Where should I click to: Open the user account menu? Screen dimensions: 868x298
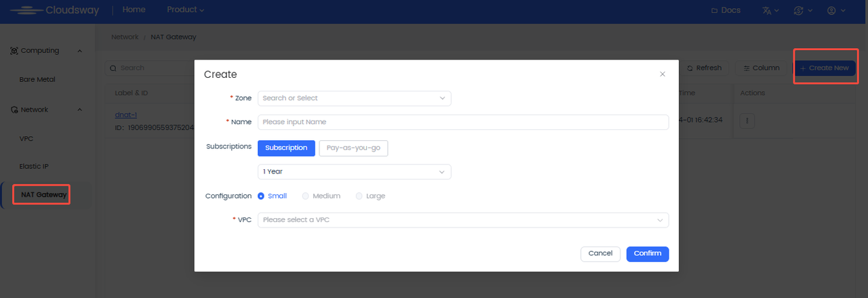pyautogui.click(x=836, y=10)
